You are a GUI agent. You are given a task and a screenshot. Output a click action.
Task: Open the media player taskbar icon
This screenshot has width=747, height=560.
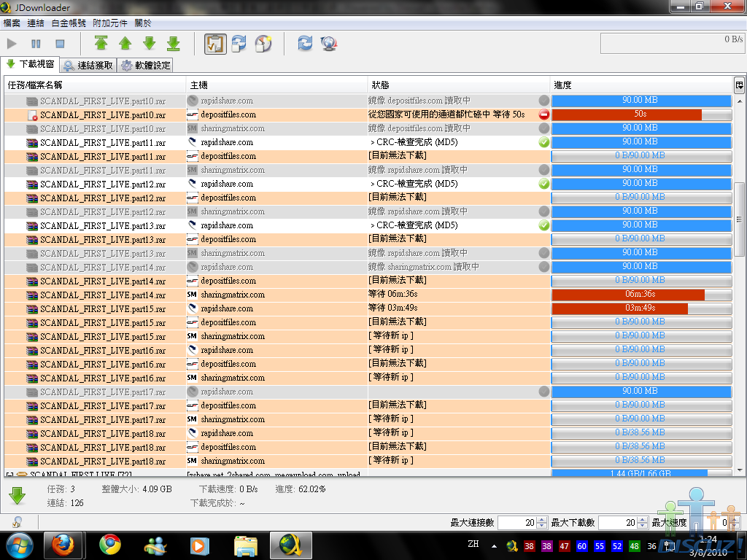(200, 545)
